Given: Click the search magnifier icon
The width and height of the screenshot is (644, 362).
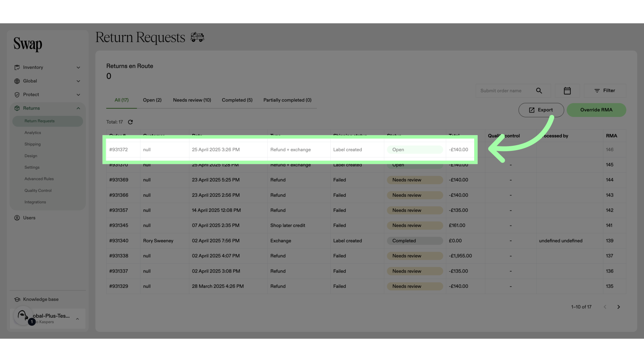Looking at the screenshot, I should pyautogui.click(x=539, y=90).
